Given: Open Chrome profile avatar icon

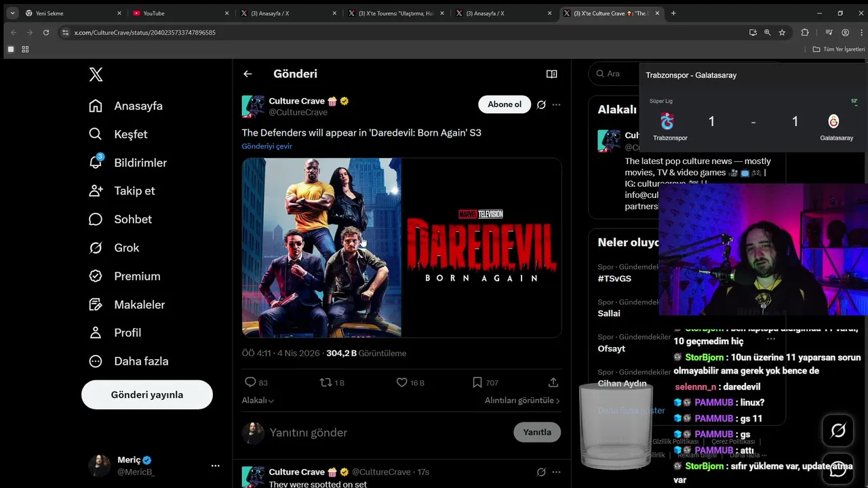Looking at the screenshot, I should point(845,33).
